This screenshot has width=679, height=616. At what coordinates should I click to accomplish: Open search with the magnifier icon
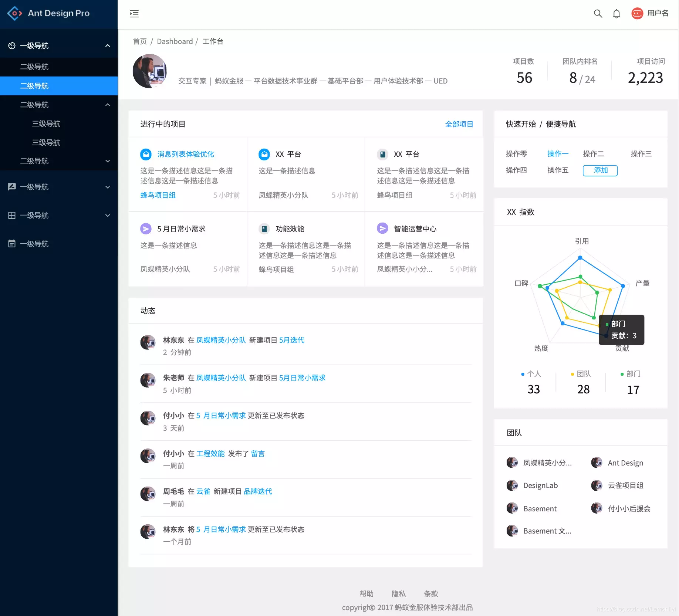click(598, 14)
